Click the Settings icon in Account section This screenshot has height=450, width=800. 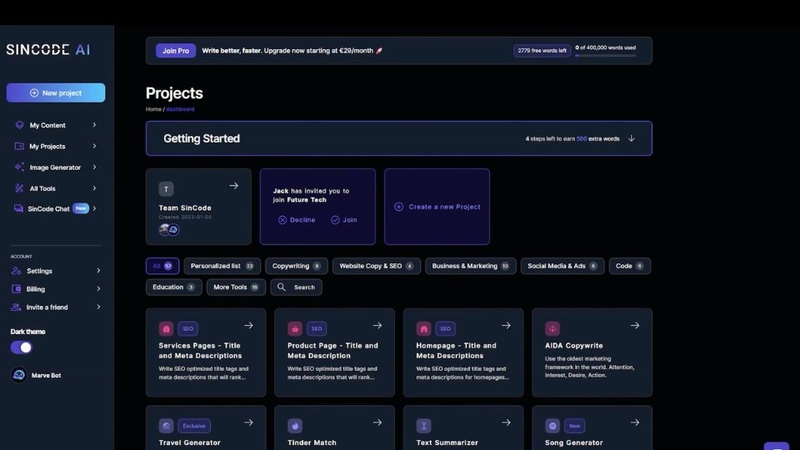click(16, 270)
